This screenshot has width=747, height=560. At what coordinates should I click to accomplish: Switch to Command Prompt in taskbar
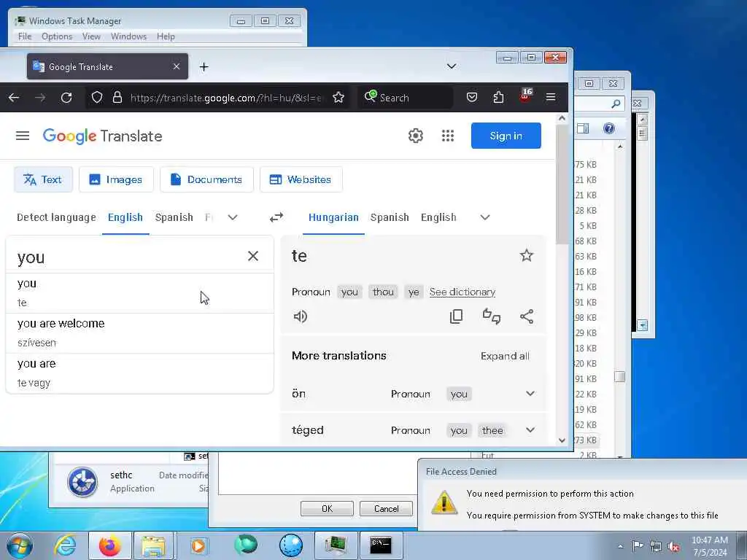coord(381,545)
